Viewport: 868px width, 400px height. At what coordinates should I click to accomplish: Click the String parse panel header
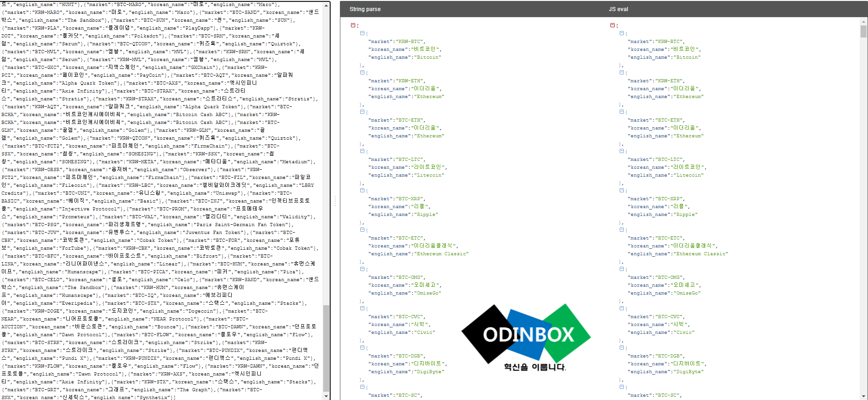click(365, 9)
